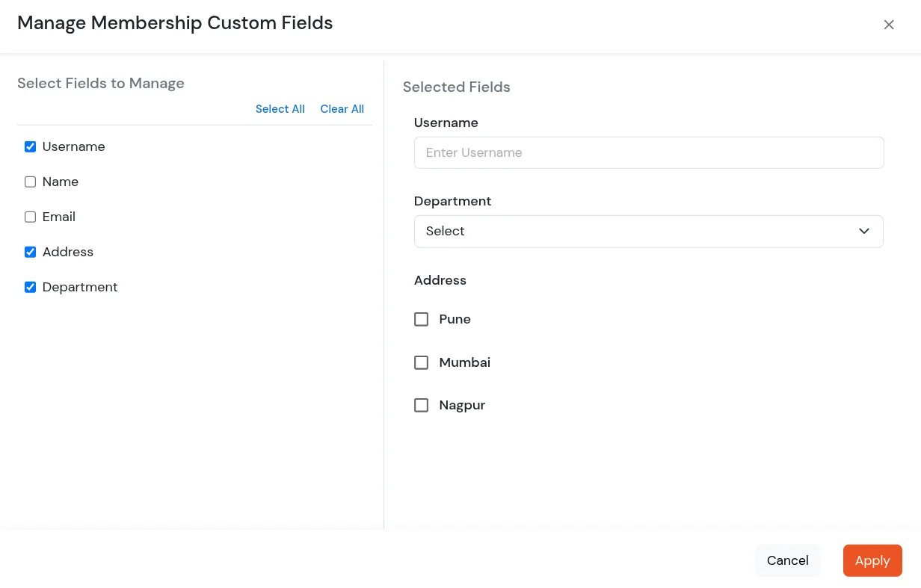
Task: Check the Mumbai address option
Action: pyautogui.click(x=421, y=362)
